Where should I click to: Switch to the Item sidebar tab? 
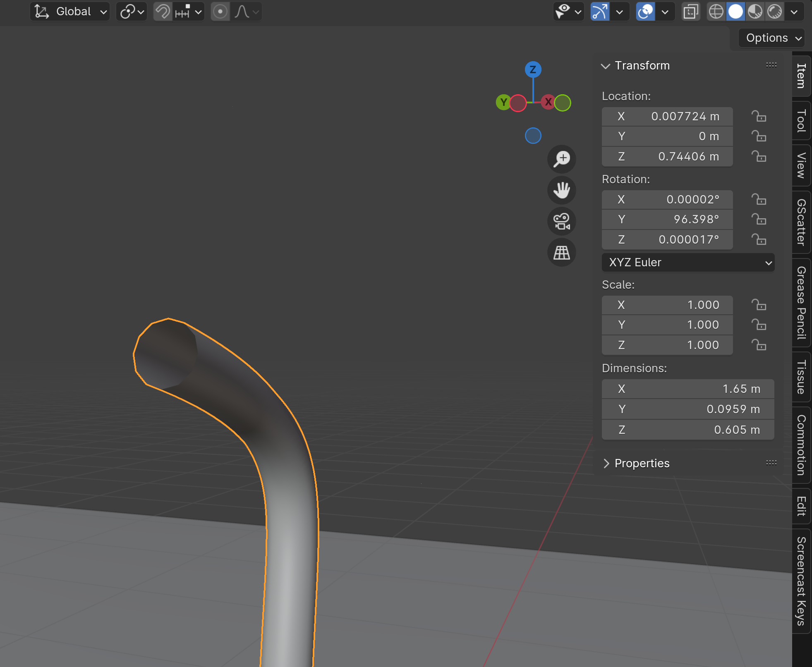pos(801,76)
